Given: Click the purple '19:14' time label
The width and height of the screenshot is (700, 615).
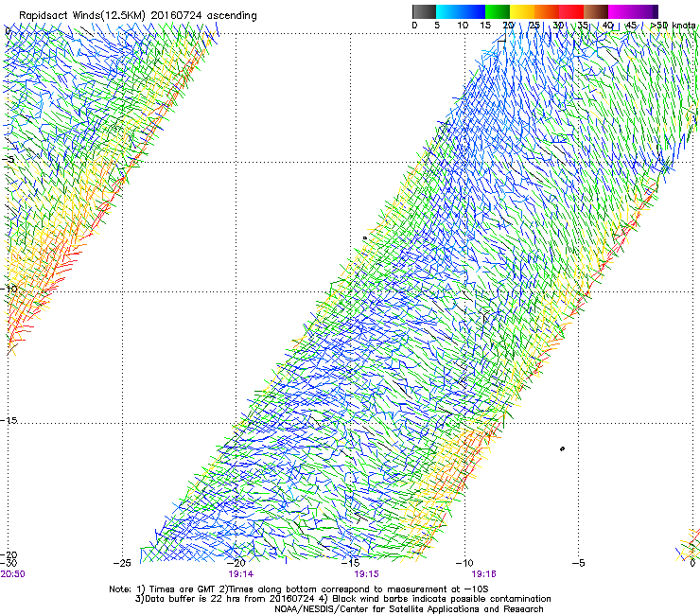Looking at the screenshot, I should point(240,574).
